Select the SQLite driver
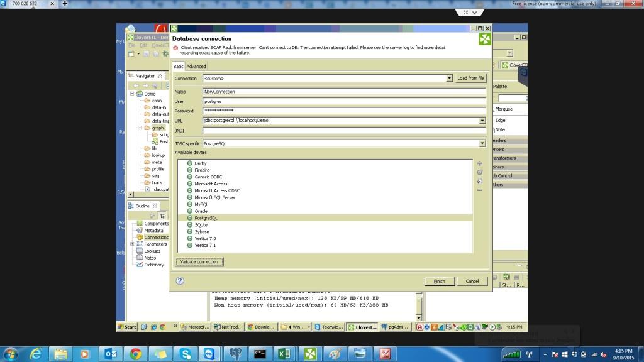Screen dimensions: 644x362 tap(201, 225)
